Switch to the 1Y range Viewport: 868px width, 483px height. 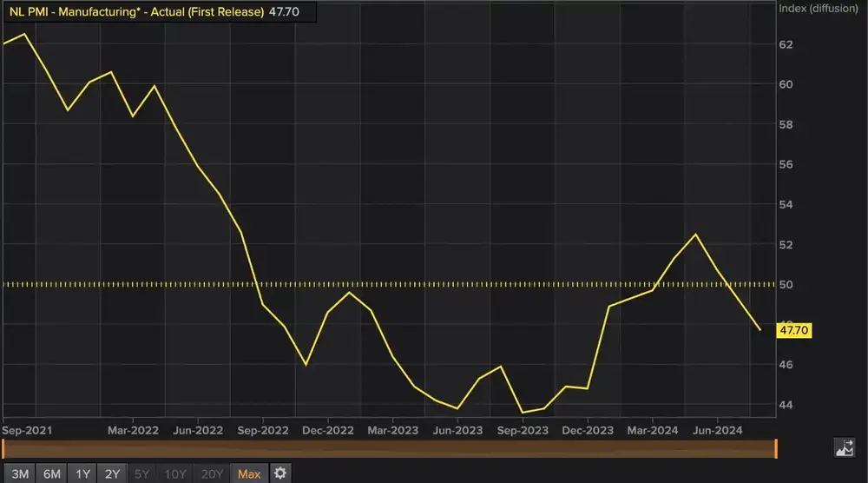coord(82,474)
